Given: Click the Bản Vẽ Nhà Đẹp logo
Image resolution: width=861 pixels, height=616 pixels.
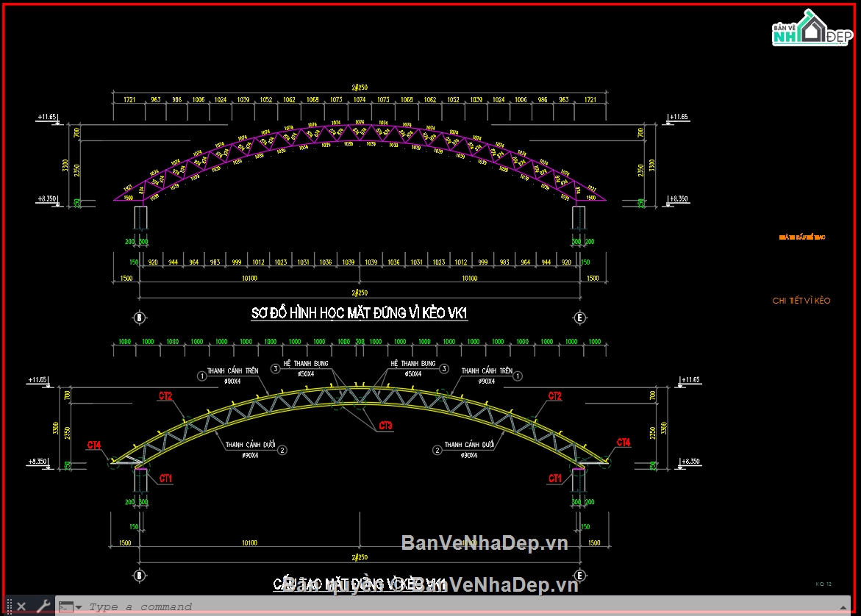Looking at the screenshot, I should click(812, 28).
